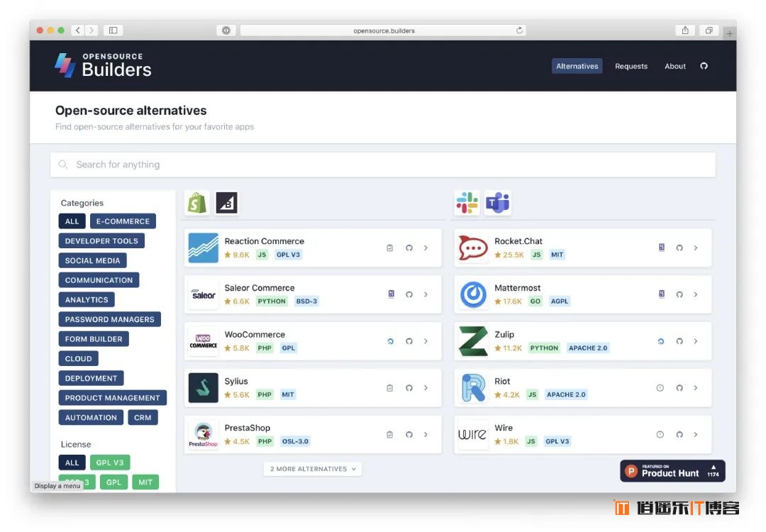This screenshot has height=532, width=766.
Task: Open WooCommerce GitHub repository icon
Action: click(409, 341)
